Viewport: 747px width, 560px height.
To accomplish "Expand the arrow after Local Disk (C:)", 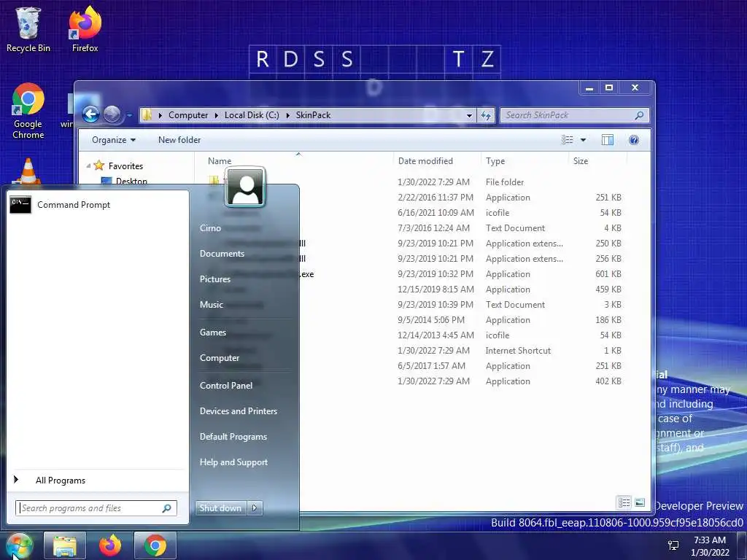I will point(287,115).
